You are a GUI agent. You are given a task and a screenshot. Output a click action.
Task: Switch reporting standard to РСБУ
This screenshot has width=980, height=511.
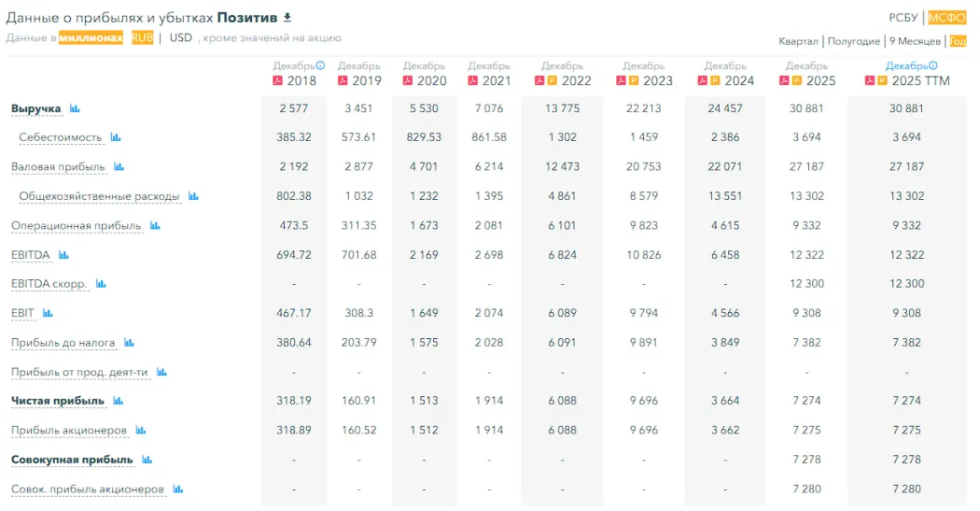click(x=903, y=18)
